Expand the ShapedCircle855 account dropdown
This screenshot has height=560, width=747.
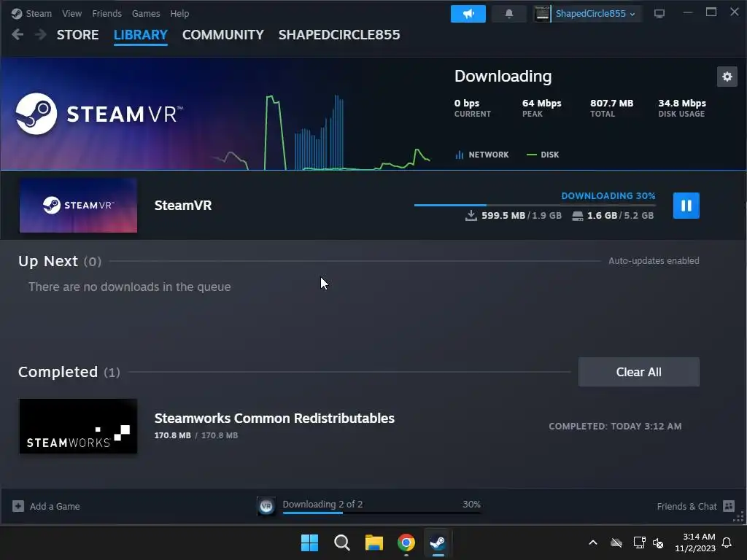595,14
